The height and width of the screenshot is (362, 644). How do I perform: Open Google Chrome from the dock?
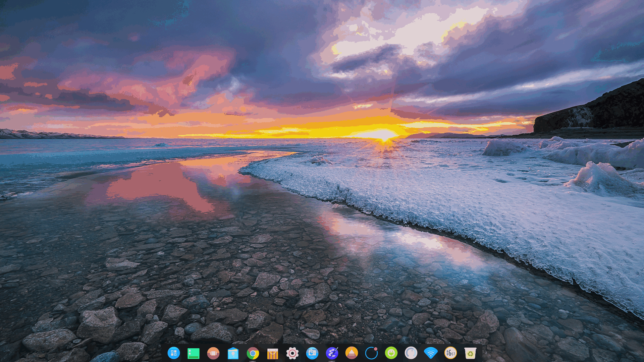(x=253, y=353)
